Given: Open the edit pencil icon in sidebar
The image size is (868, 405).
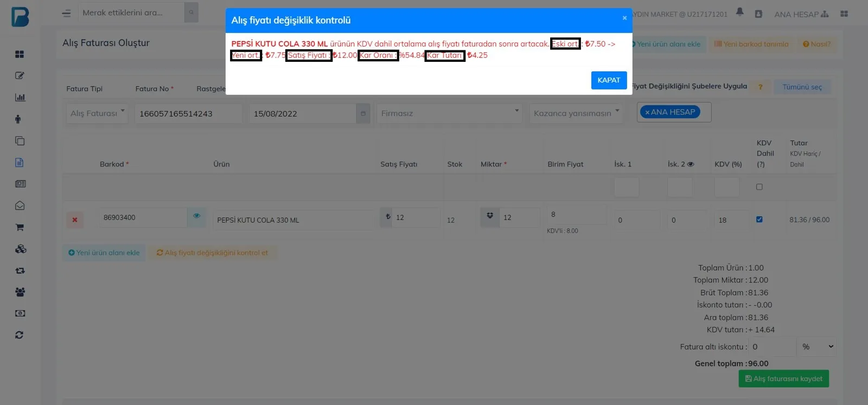Looking at the screenshot, I should click(x=20, y=76).
